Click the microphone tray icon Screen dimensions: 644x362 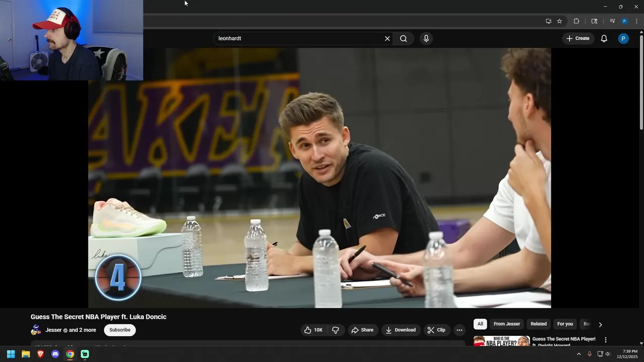tap(590, 354)
